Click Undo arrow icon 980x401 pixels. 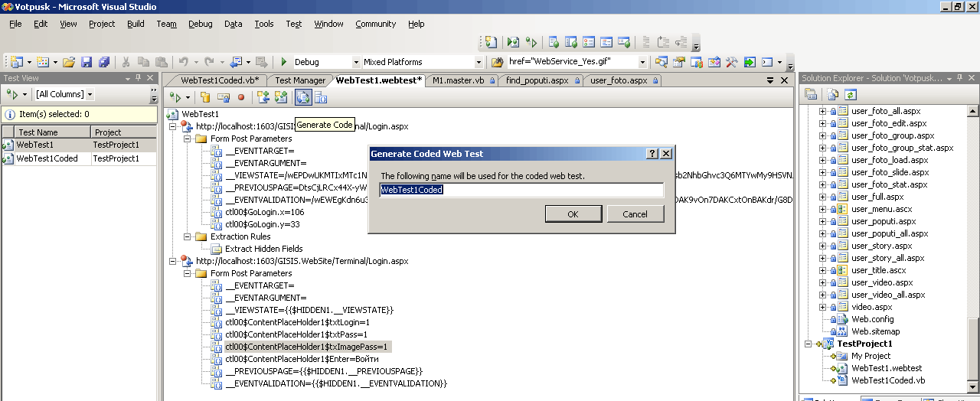click(183, 62)
